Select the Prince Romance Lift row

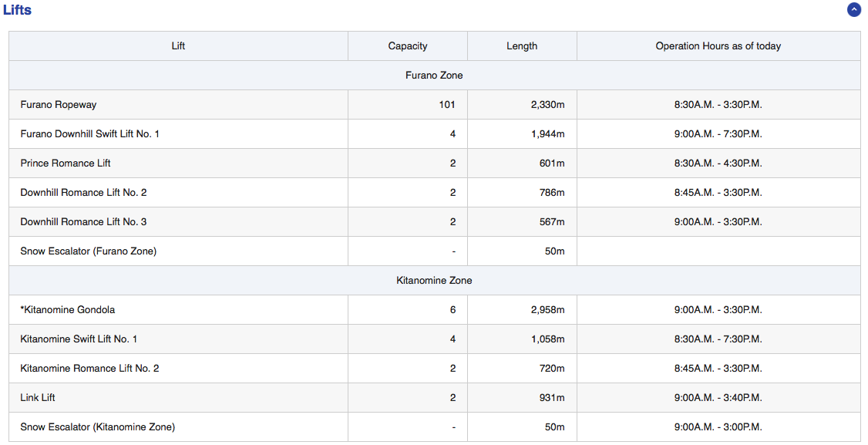(66, 164)
